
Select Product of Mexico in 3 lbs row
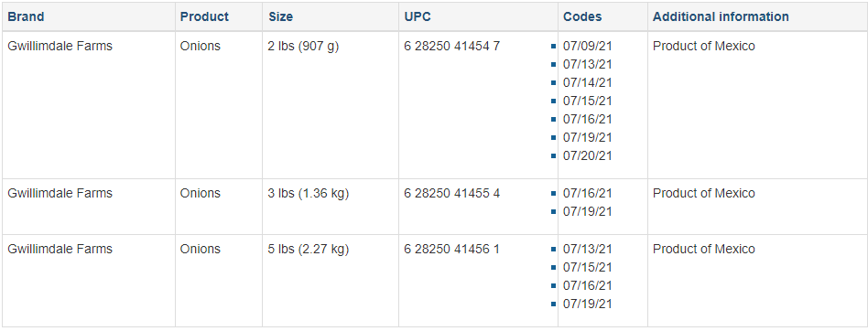(703, 194)
